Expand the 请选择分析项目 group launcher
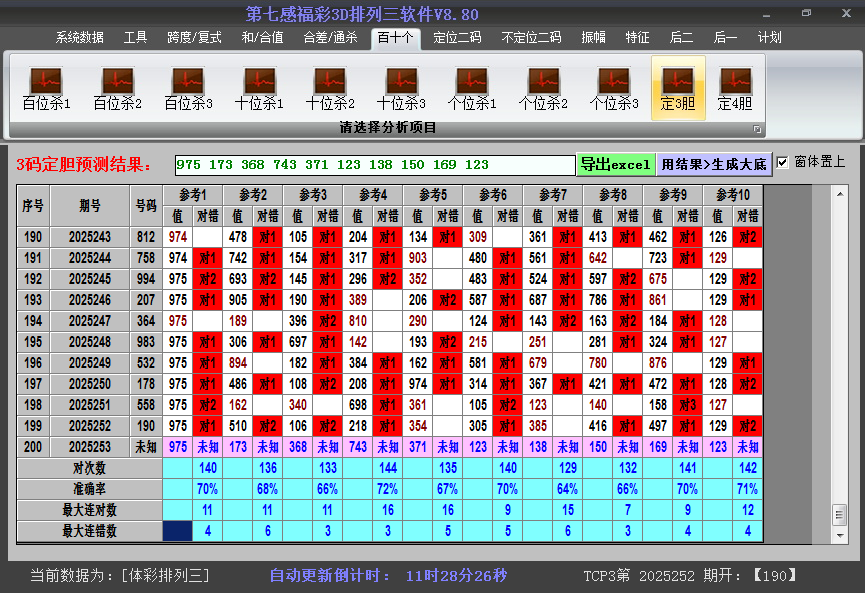This screenshot has width=865, height=593. point(757,129)
